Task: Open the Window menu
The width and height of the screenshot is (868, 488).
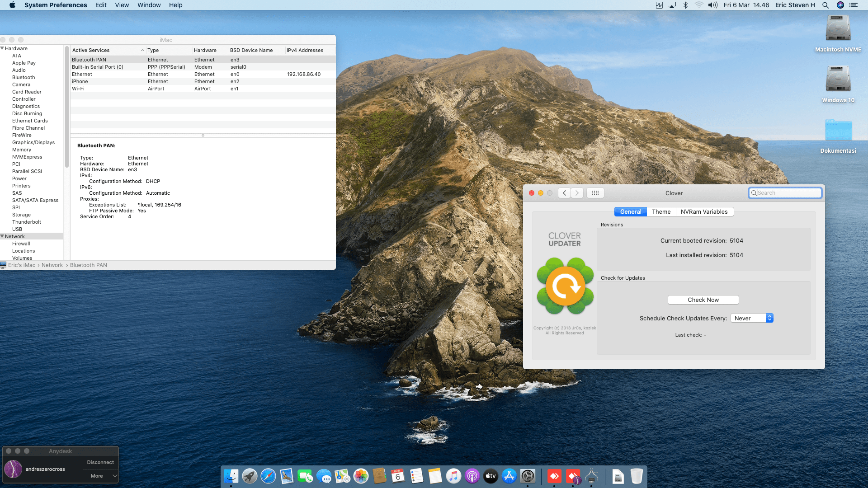Action: [149, 5]
